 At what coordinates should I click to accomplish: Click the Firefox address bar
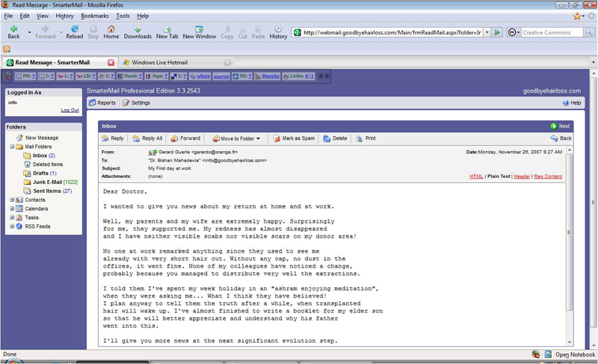click(389, 33)
